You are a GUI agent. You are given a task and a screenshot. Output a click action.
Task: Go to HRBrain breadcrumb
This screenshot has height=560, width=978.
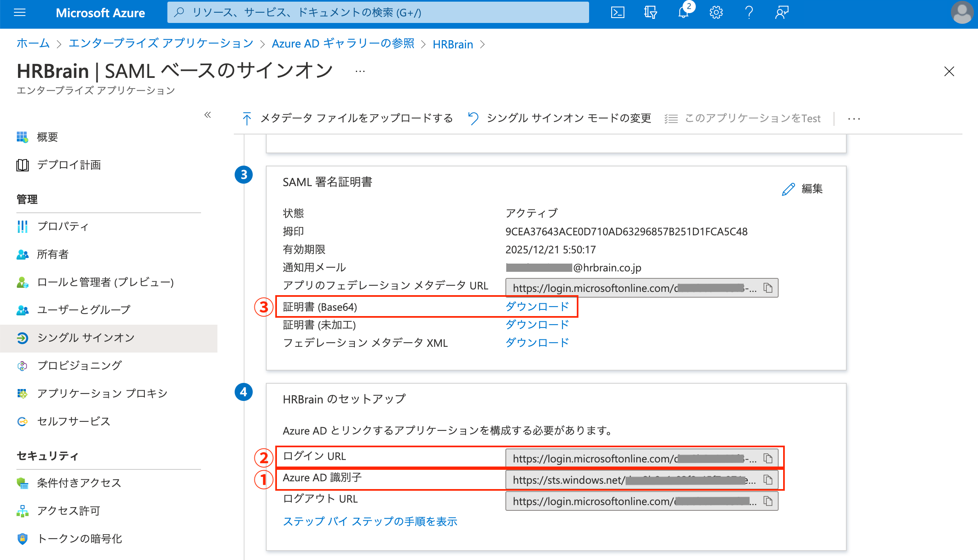[x=453, y=44]
